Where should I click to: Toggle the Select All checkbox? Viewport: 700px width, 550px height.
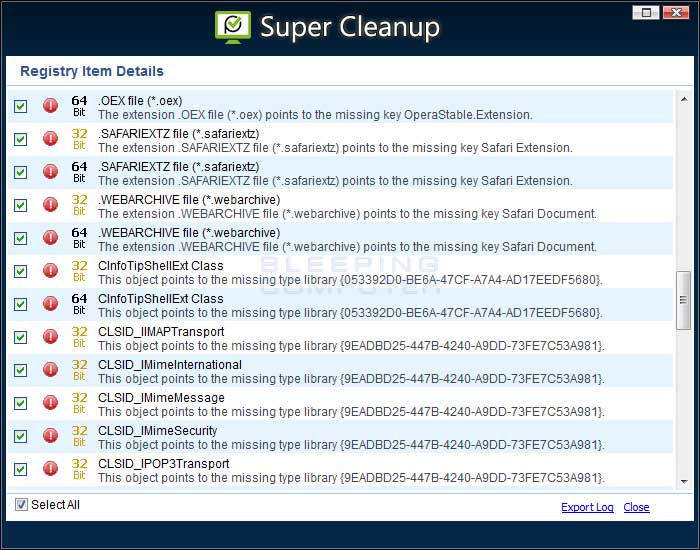(x=21, y=504)
